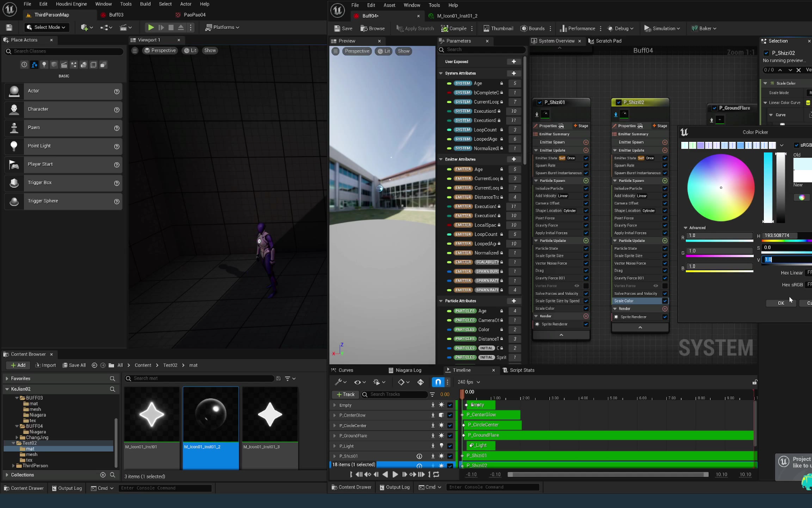
Task: Open the Asset menu in Niagara editor
Action: click(x=389, y=5)
